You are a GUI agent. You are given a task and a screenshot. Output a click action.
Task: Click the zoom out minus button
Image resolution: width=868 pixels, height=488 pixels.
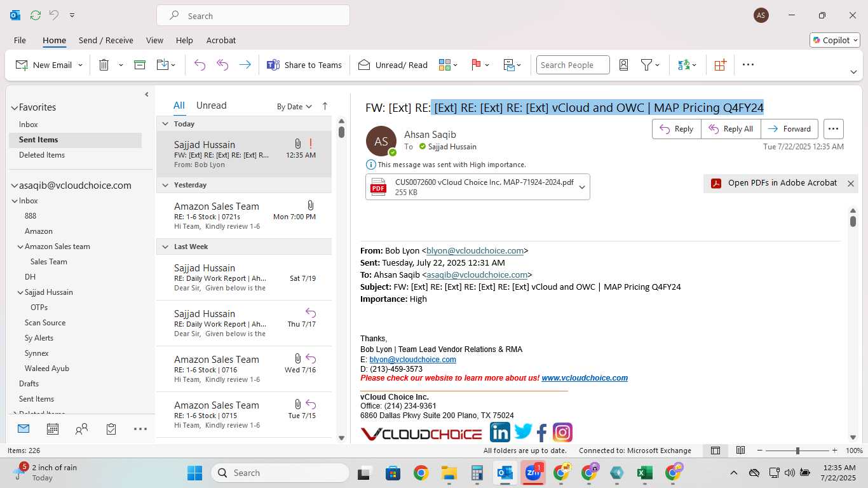(760, 451)
